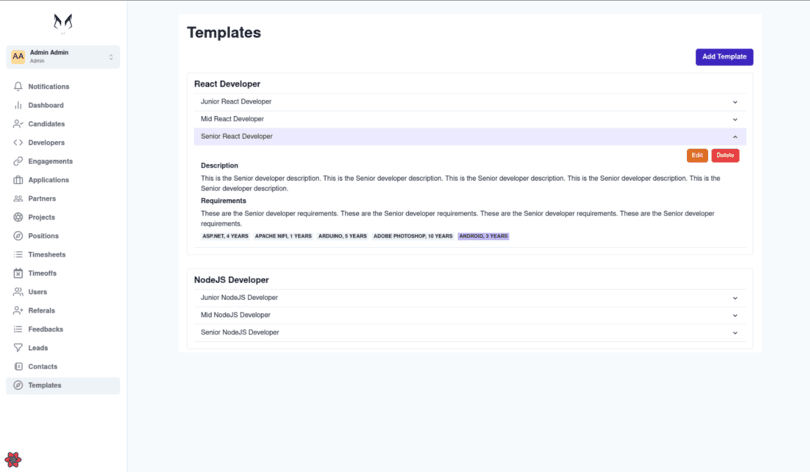Click the highlighted Android, 3 Years tag
This screenshot has height=472, width=810.
coord(483,236)
